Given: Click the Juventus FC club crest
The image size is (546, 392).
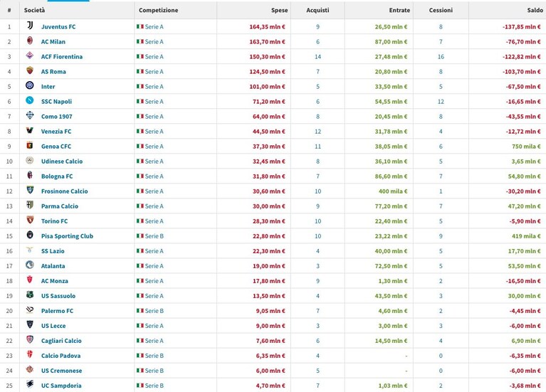Looking at the screenshot, I should [30, 26].
